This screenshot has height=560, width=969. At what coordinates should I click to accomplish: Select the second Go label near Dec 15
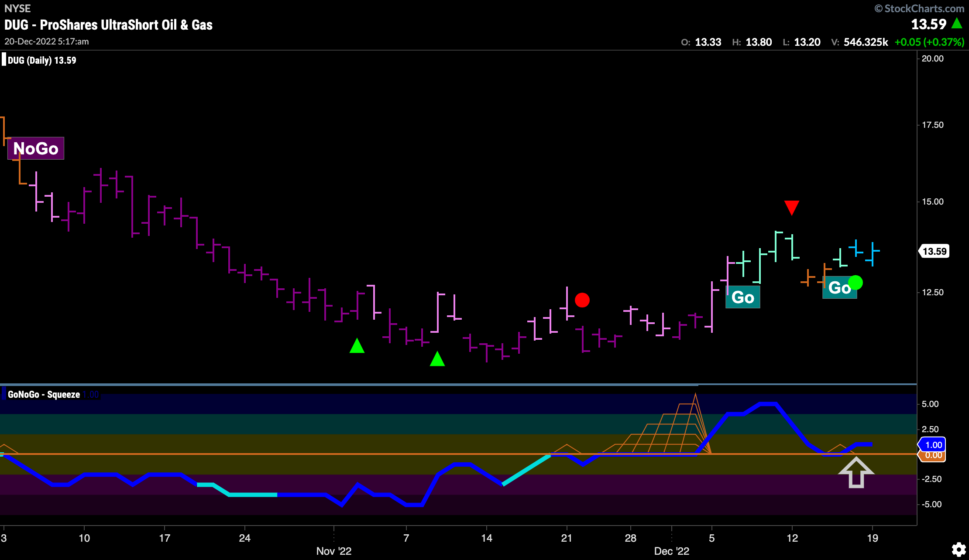click(839, 287)
